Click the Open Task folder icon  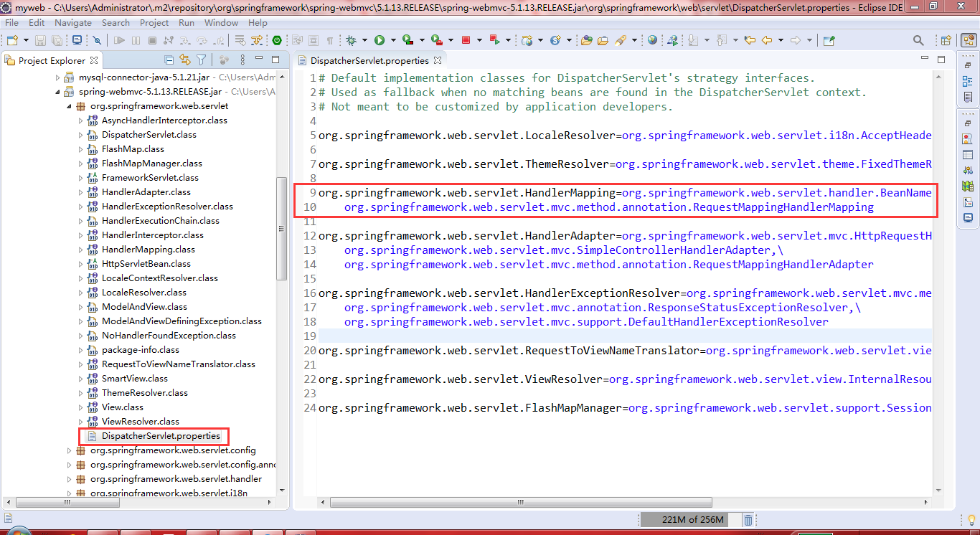[603, 40]
